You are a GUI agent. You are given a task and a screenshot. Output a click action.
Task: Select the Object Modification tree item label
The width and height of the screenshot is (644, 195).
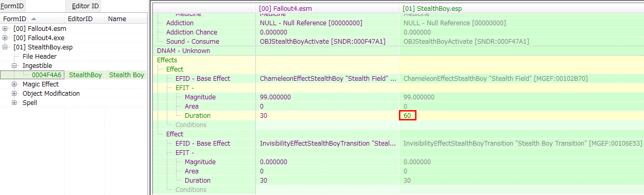click(x=51, y=94)
